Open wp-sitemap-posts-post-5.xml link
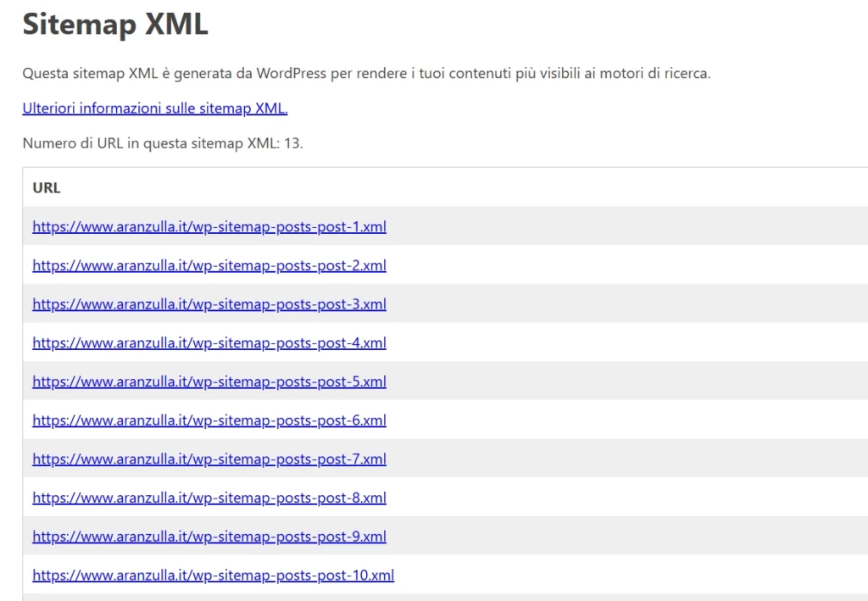The width and height of the screenshot is (868, 601). [209, 381]
